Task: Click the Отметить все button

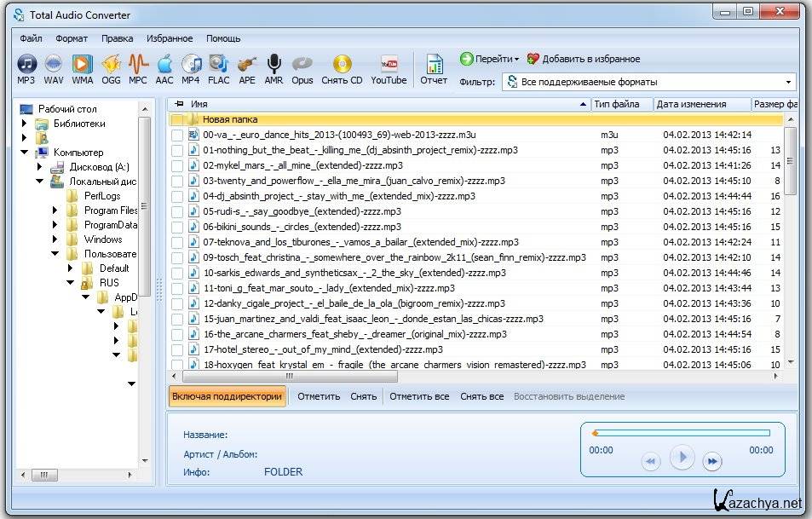Action: pos(418,396)
